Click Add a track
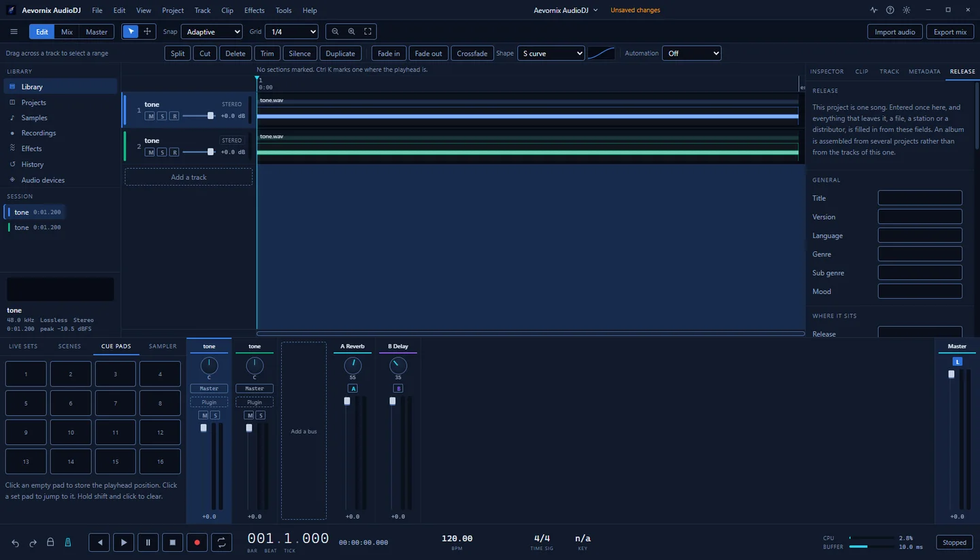The height and width of the screenshot is (560, 980). pos(189,177)
